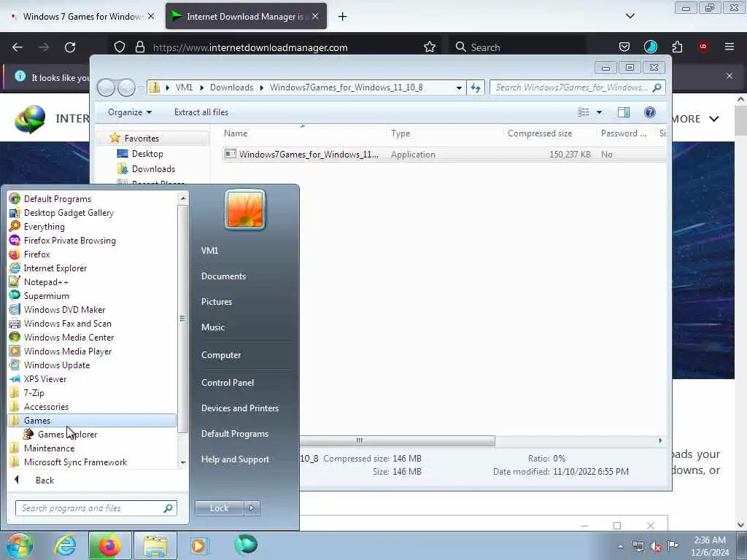747x560 pixels.
Task: Click the Windows Start orb
Action: click(19, 545)
